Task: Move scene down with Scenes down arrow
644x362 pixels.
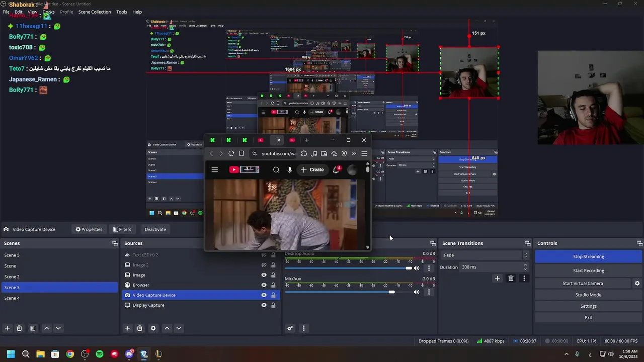Action: point(58,328)
